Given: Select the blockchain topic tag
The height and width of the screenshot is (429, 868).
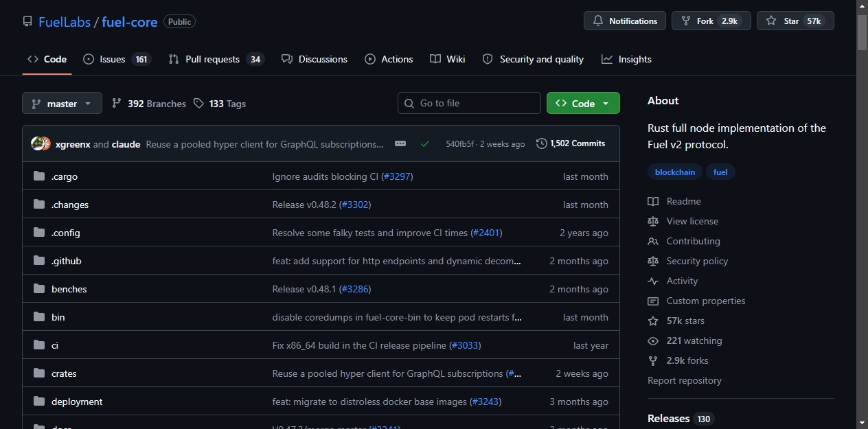Looking at the screenshot, I should [675, 172].
